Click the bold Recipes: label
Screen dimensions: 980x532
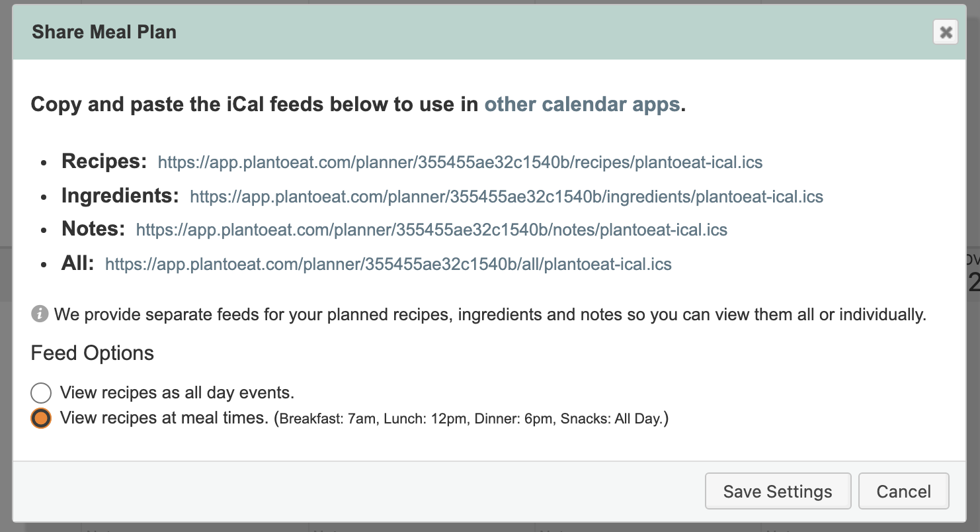104,161
